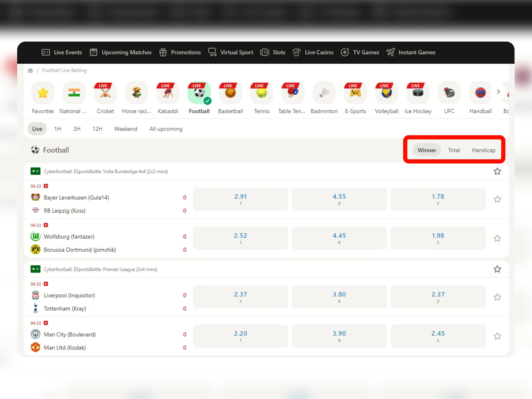Go home via the breadcrumb house icon
This screenshot has height=399, width=532.
(x=30, y=70)
